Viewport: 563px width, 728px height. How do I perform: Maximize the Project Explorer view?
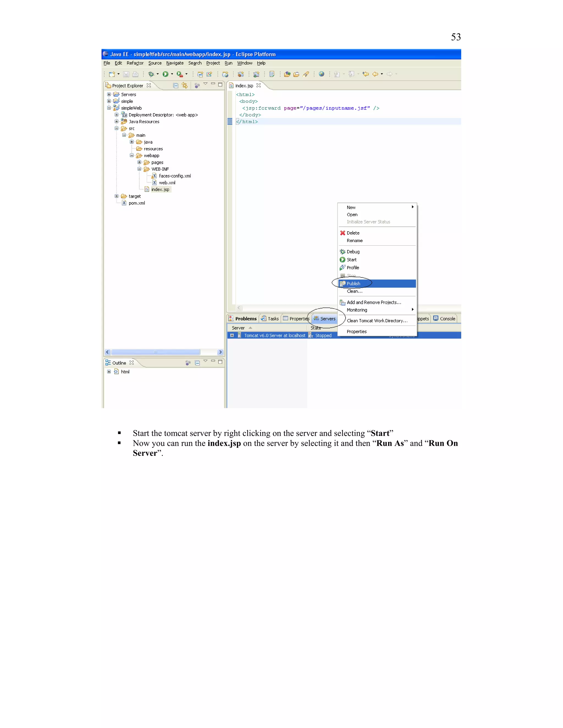[220, 84]
